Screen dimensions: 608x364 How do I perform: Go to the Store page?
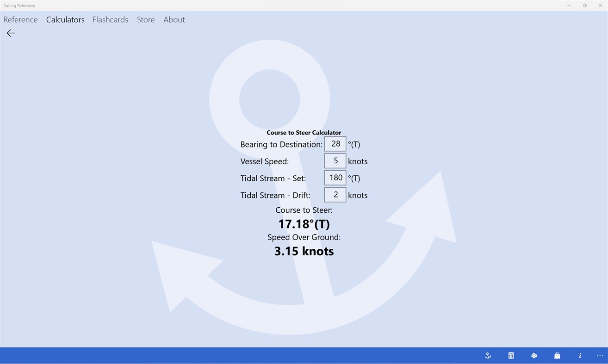point(145,19)
